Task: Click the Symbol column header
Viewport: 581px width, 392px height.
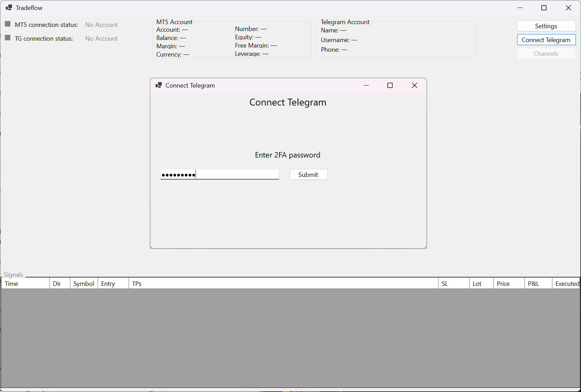Action: pyautogui.click(x=84, y=283)
